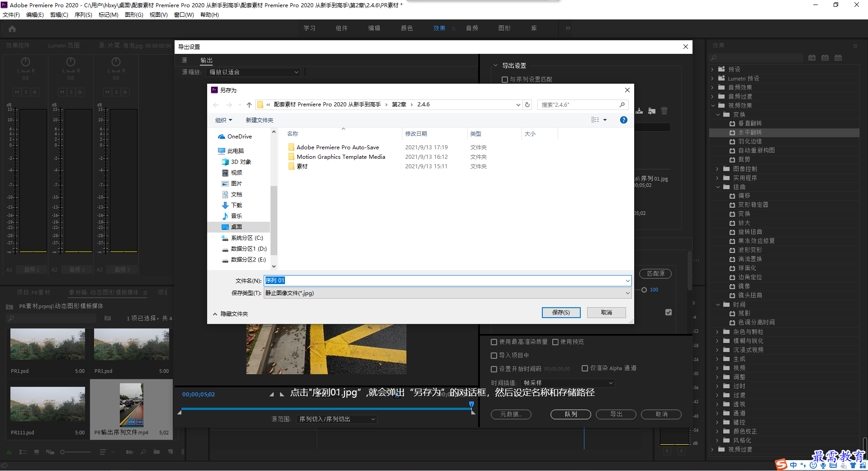
Task: Create new bin in project panel
Action: point(157,452)
